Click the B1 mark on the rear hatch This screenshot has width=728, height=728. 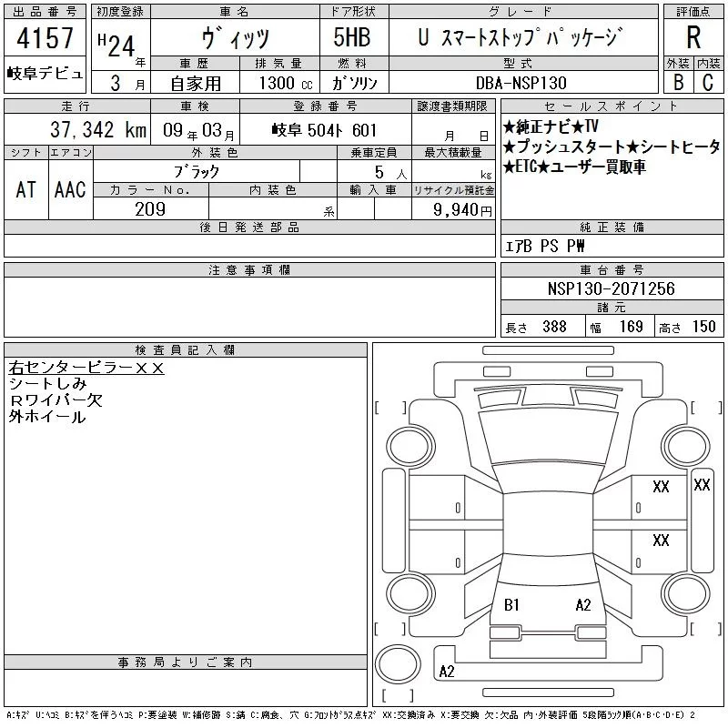click(511, 604)
